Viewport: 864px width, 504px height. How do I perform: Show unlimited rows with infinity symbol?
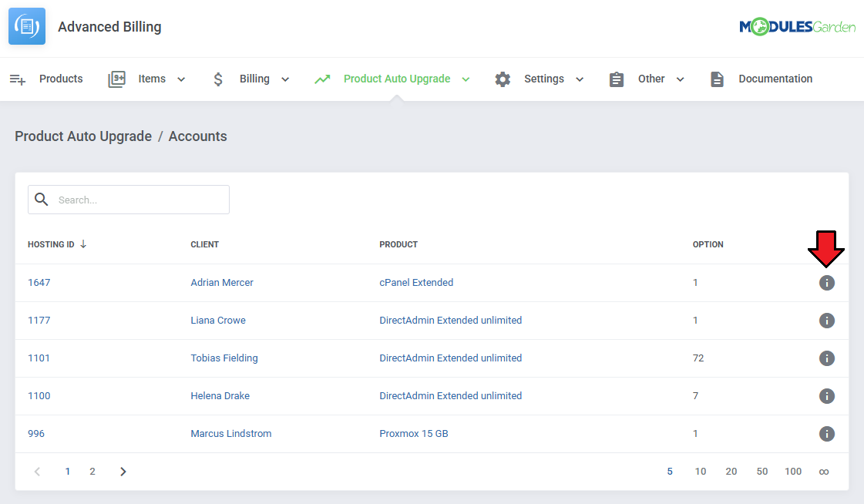pos(824,472)
